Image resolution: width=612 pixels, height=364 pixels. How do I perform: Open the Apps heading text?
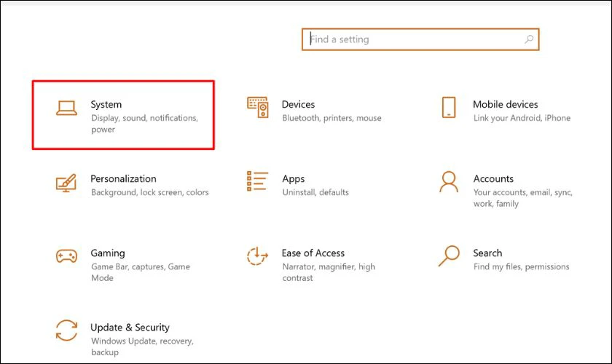[293, 178]
